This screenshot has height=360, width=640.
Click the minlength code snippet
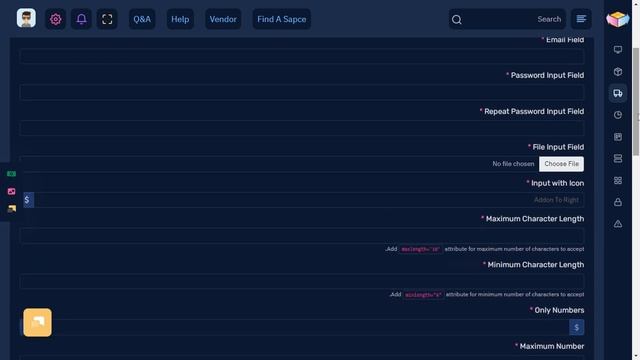423,295
